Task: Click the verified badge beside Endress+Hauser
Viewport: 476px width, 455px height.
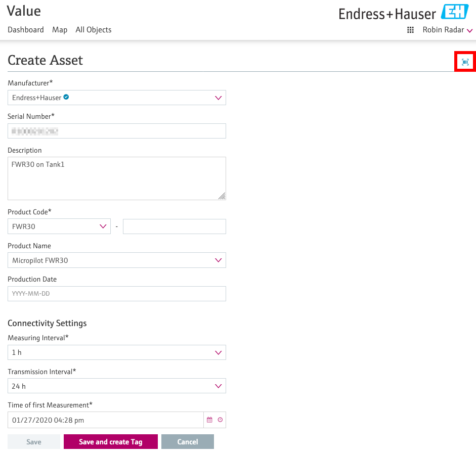Action: coord(66,97)
